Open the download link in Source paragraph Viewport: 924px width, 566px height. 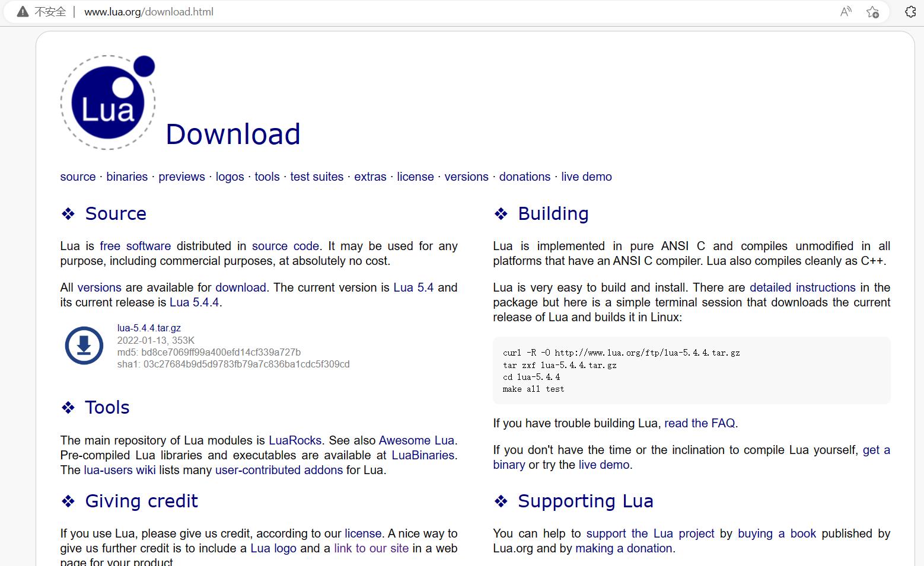pos(240,287)
